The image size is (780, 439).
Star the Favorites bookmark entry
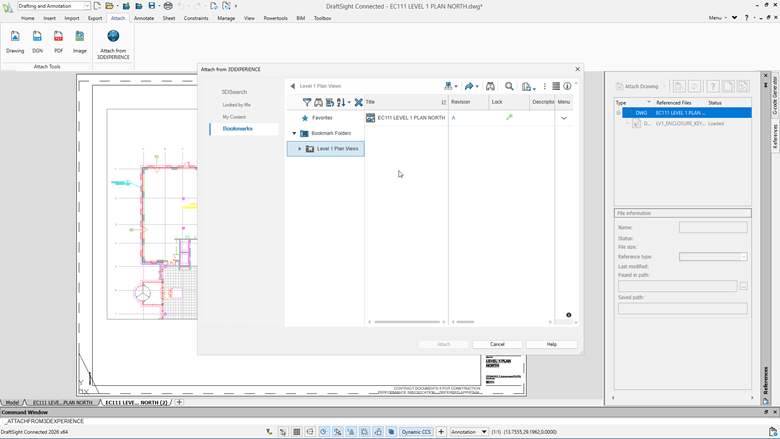(x=305, y=118)
